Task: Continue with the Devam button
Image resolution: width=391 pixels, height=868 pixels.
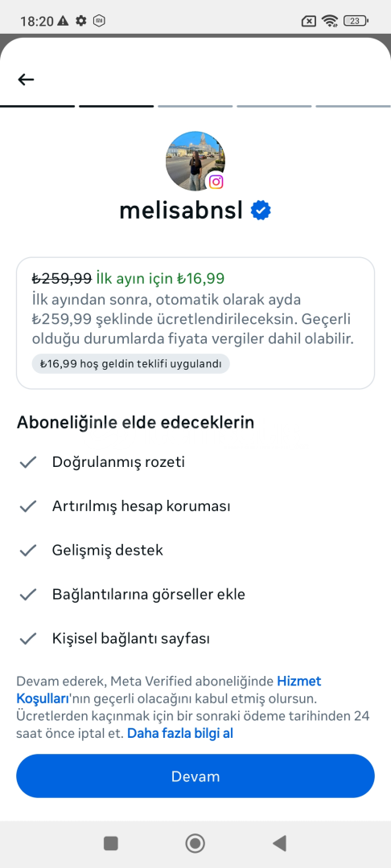Action: pyautogui.click(x=195, y=776)
